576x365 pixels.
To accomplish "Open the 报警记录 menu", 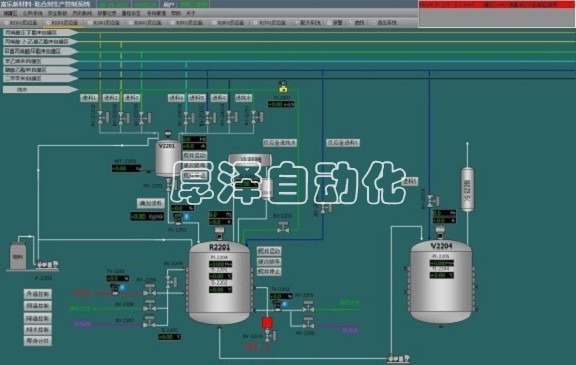I will click(x=107, y=13).
